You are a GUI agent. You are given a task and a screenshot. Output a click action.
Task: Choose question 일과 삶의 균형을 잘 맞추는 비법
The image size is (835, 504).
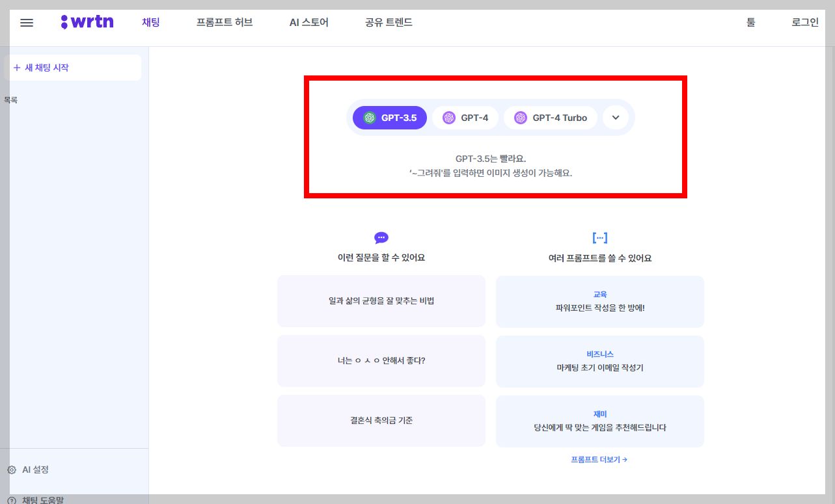click(x=381, y=301)
